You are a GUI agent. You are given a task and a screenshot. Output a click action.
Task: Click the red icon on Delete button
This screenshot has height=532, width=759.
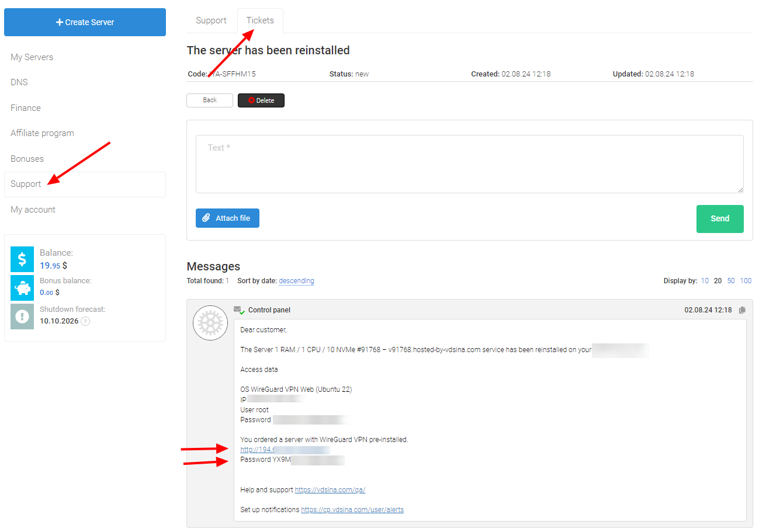(251, 100)
